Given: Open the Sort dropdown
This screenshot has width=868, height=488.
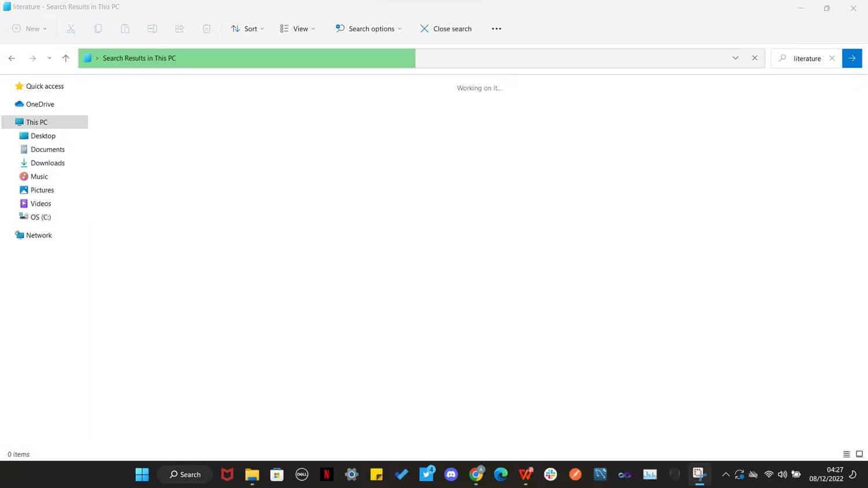Looking at the screenshot, I should tap(247, 28).
